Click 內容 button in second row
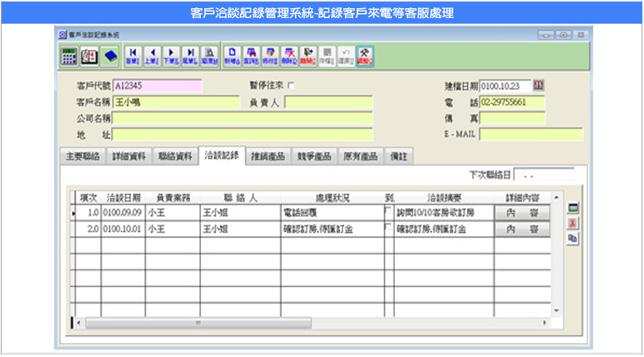The image size is (644, 357). pos(521,229)
